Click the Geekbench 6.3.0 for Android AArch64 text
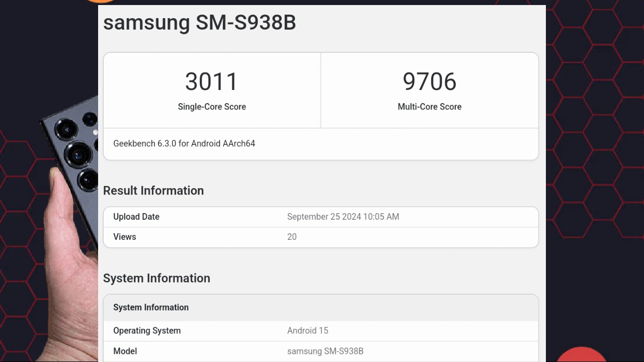Viewport: 644px width, 362px height. coord(184,143)
